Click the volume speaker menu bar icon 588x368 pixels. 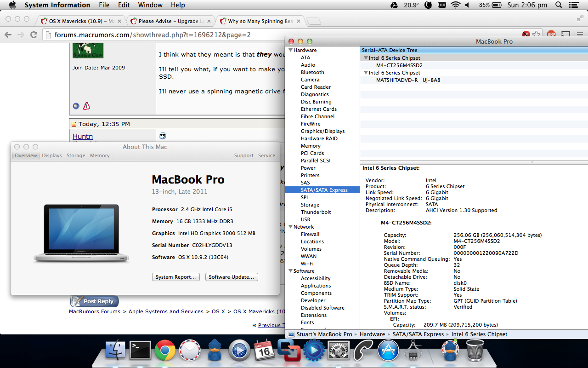click(468, 5)
